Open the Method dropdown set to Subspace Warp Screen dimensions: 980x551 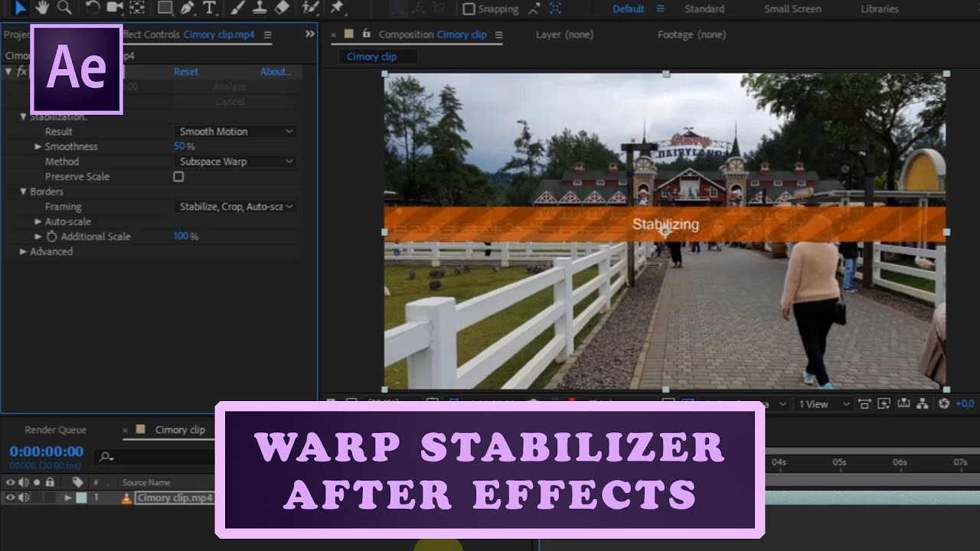(x=234, y=161)
